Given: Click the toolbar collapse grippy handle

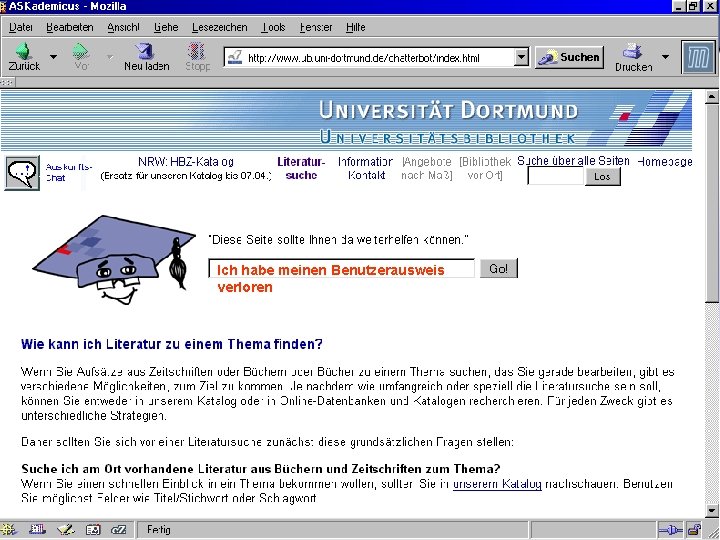Looking at the screenshot, I should click(x=8, y=83).
